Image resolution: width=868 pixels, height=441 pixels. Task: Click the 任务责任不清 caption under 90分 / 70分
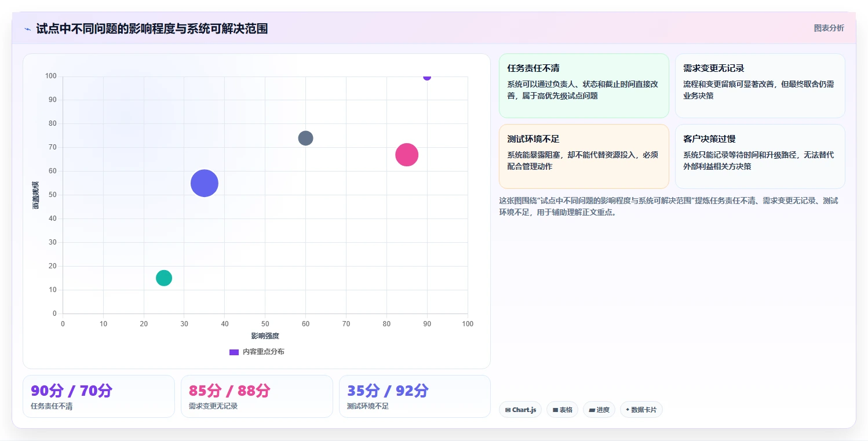(x=52, y=406)
